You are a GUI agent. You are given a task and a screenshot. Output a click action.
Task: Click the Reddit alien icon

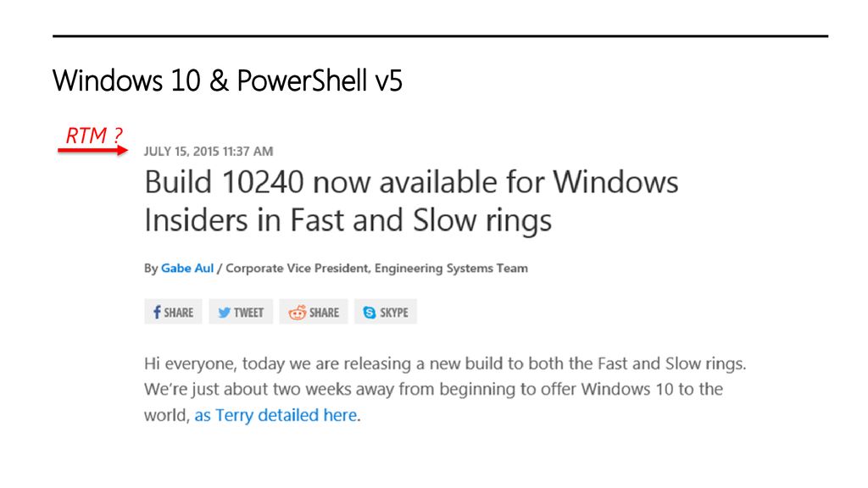pyautogui.click(x=297, y=313)
